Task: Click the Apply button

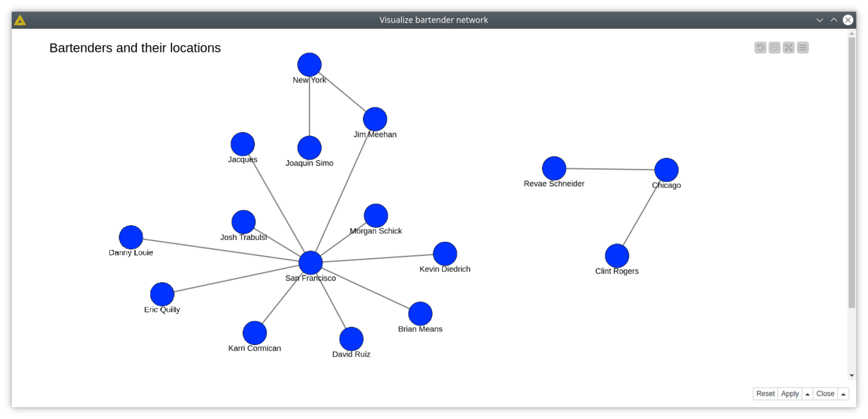Action: [789, 394]
